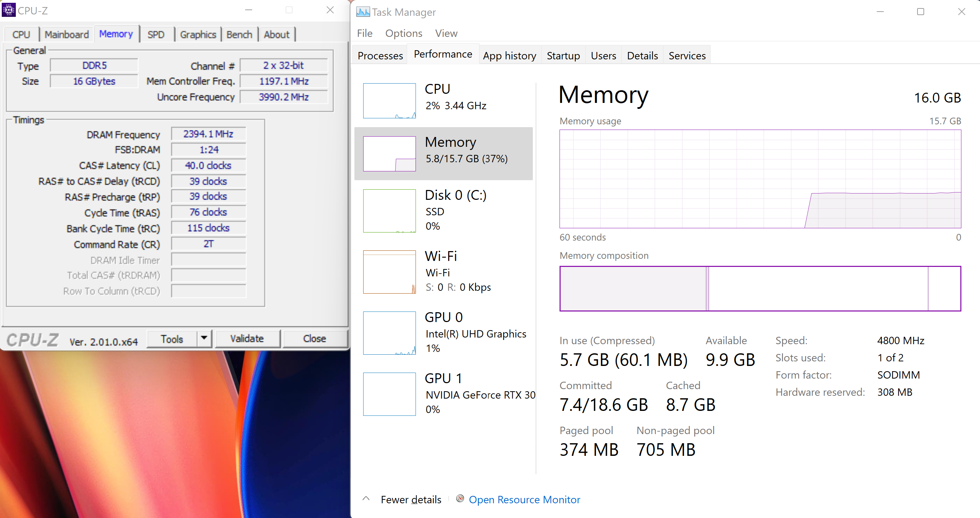The width and height of the screenshot is (980, 518).
Task: Maximize the Task Manager window
Action: (x=921, y=12)
